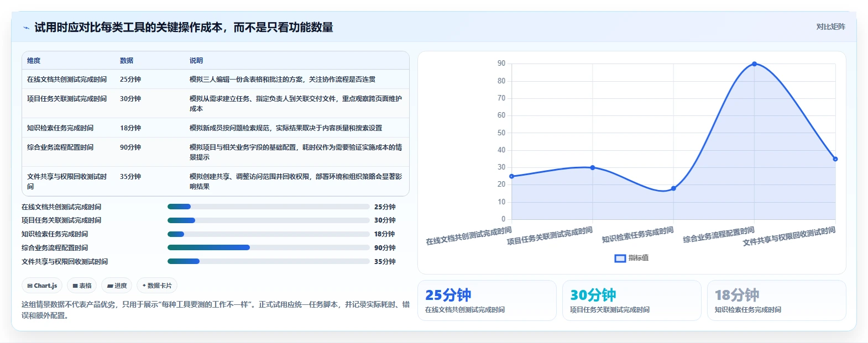Open the 25分钟 stat card

pos(487,300)
